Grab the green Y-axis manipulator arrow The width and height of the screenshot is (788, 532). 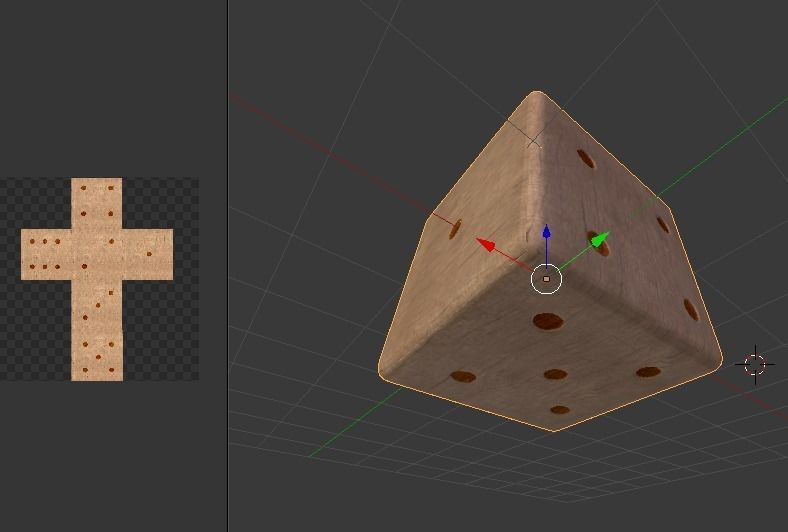click(x=600, y=240)
